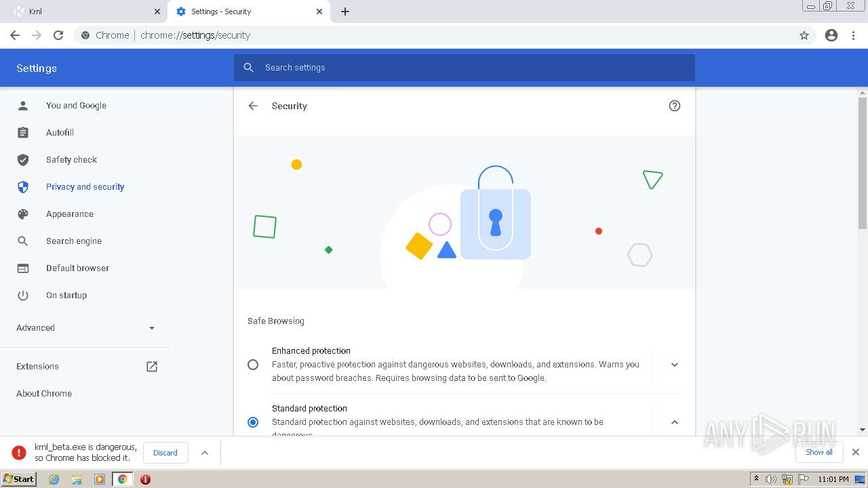This screenshot has height=488, width=868.
Task: Switch to the Settings - Security tab
Action: click(x=248, y=12)
